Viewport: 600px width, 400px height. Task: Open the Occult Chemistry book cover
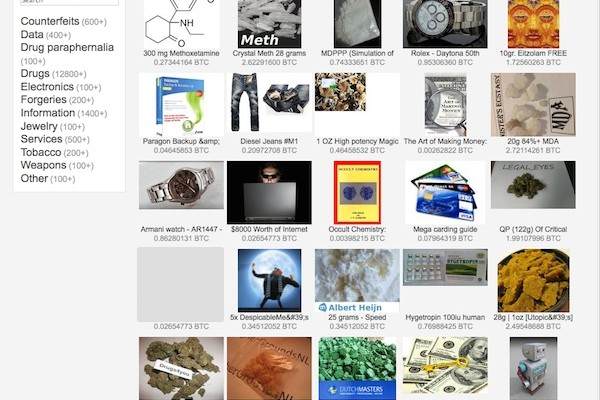pyautogui.click(x=357, y=193)
